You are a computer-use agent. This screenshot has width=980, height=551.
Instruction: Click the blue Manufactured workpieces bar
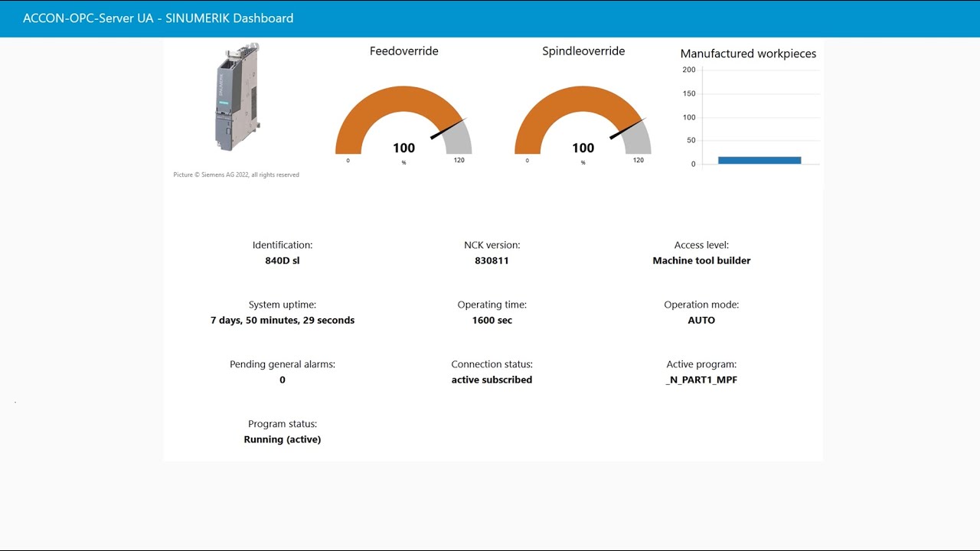click(x=759, y=160)
